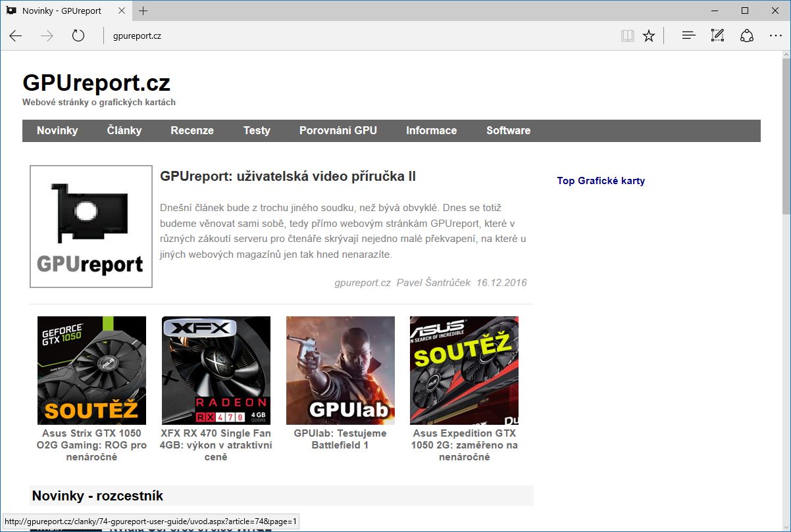Click the GPUreport logo article image
791x532 pixels.
pyautogui.click(x=91, y=226)
